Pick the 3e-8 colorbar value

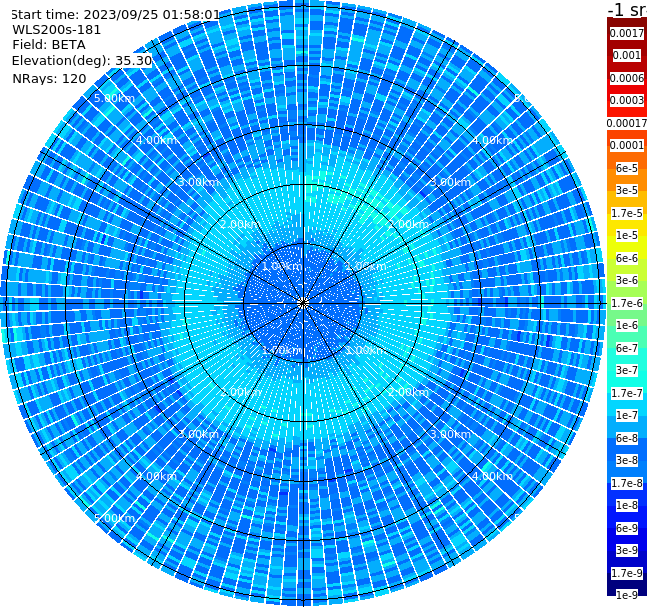coord(627,460)
